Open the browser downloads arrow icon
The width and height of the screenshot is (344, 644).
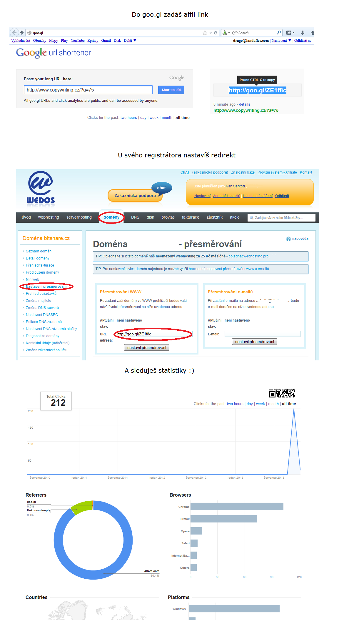(302, 33)
